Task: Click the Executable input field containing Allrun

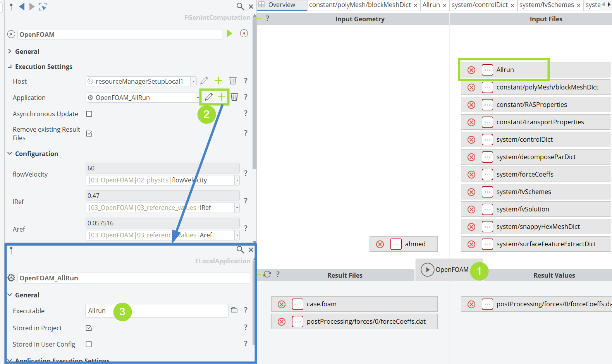Action: (x=156, y=311)
